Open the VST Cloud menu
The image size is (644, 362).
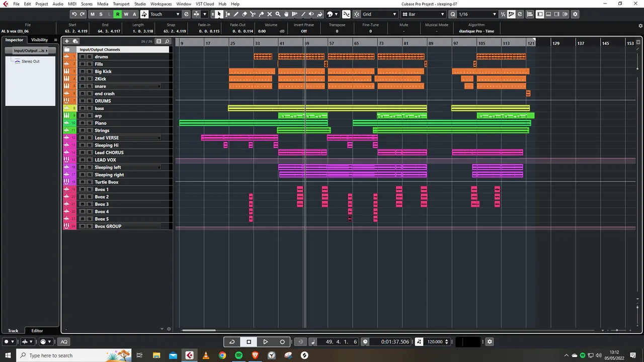205,4
